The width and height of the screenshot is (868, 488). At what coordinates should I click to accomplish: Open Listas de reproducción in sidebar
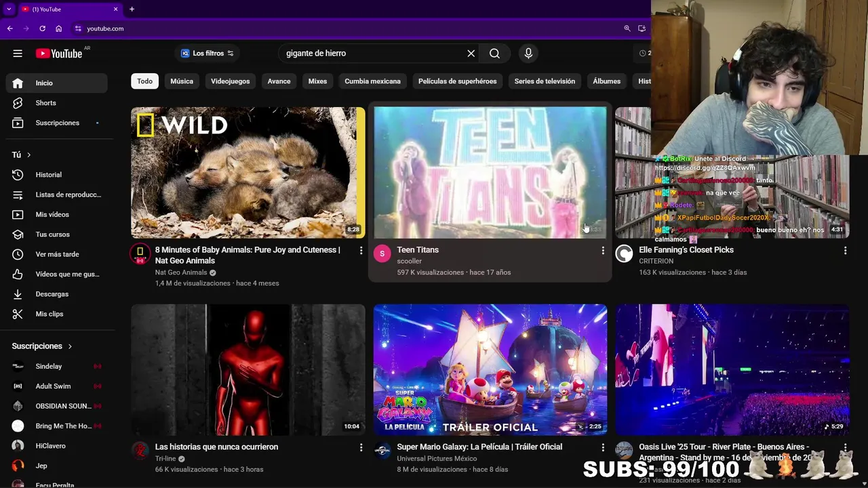coord(57,195)
